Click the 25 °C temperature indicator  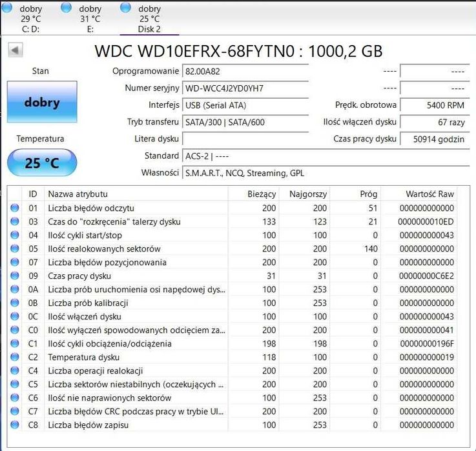pos(42,163)
